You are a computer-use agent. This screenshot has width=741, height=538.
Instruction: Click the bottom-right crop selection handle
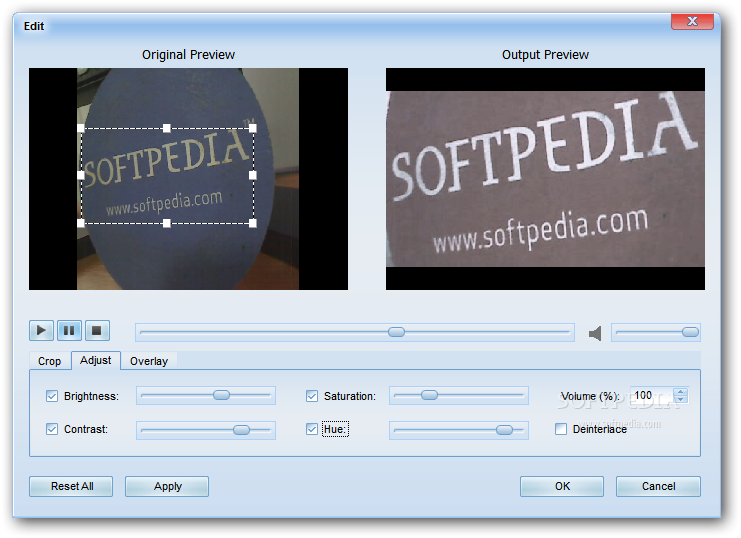coord(253,223)
